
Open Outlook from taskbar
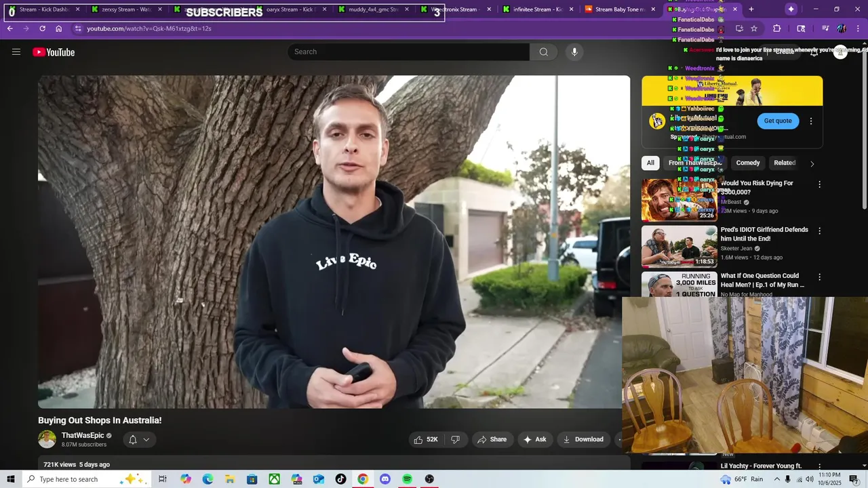click(x=319, y=479)
